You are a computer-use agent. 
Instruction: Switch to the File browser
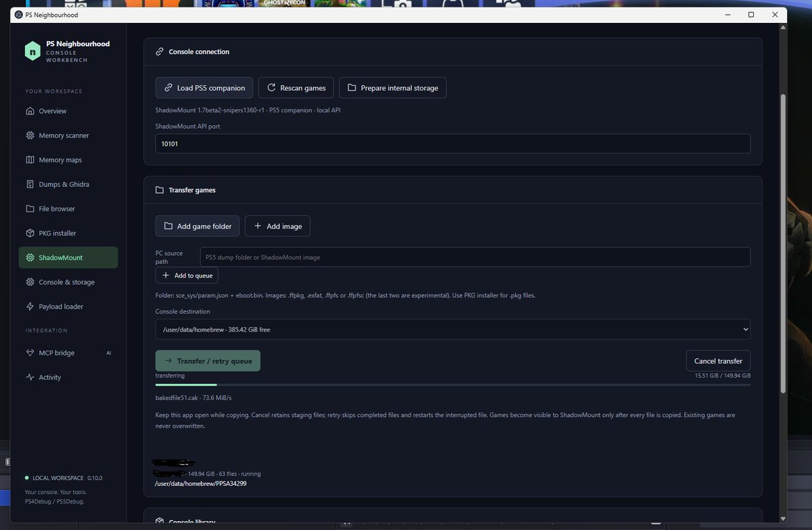(x=68, y=208)
